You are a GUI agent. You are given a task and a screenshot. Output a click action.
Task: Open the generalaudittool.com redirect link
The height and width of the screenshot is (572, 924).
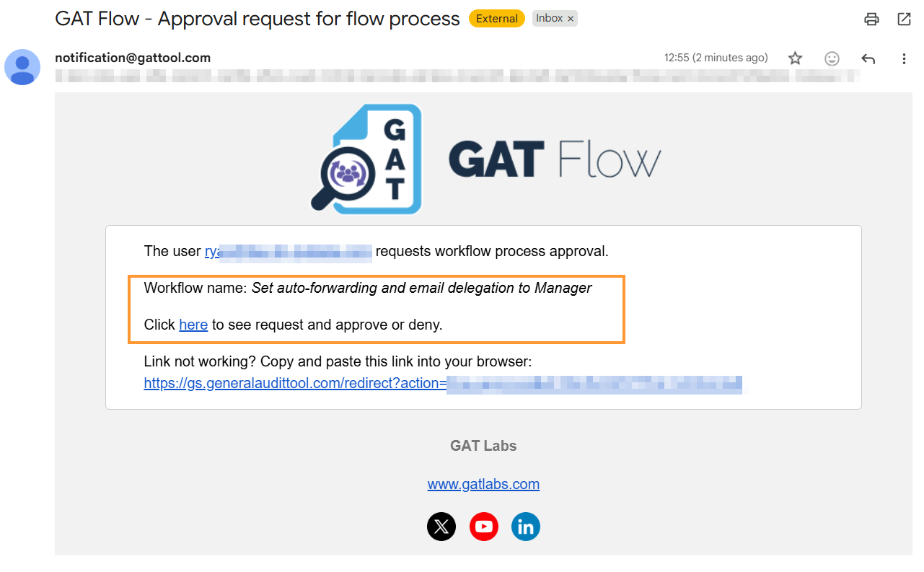pyautogui.click(x=289, y=383)
